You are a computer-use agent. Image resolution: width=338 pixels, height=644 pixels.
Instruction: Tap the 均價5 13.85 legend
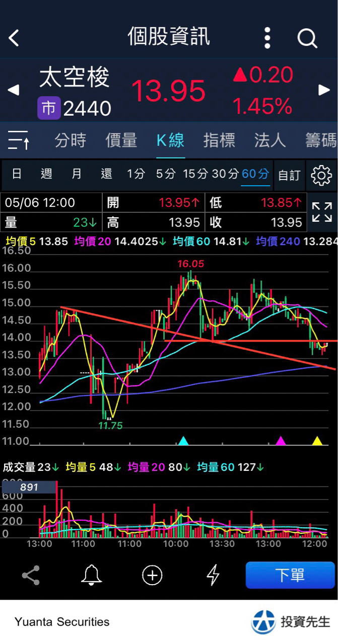tap(37, 242)
